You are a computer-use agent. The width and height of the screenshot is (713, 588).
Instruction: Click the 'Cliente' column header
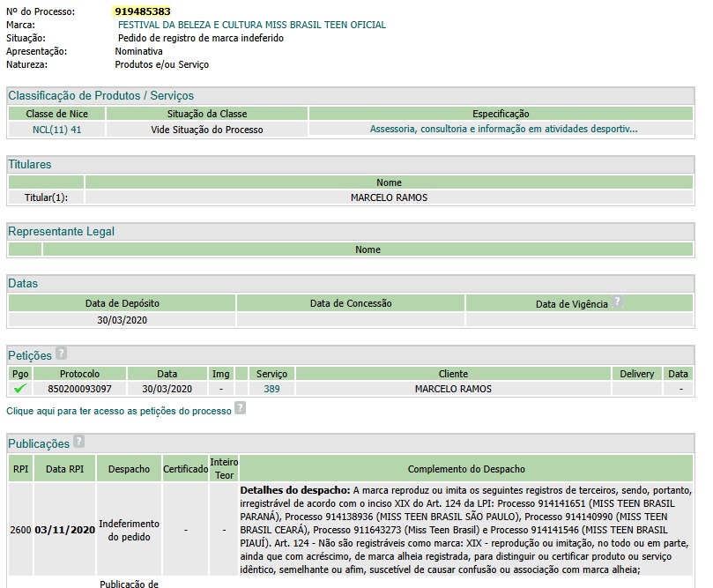pyautogui.click(x=453, y=374)
